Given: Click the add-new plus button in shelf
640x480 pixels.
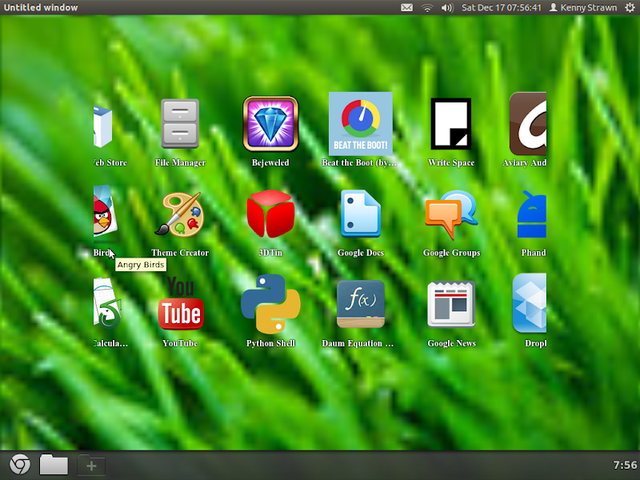Looking at the screenshot, I should (91, 465).
